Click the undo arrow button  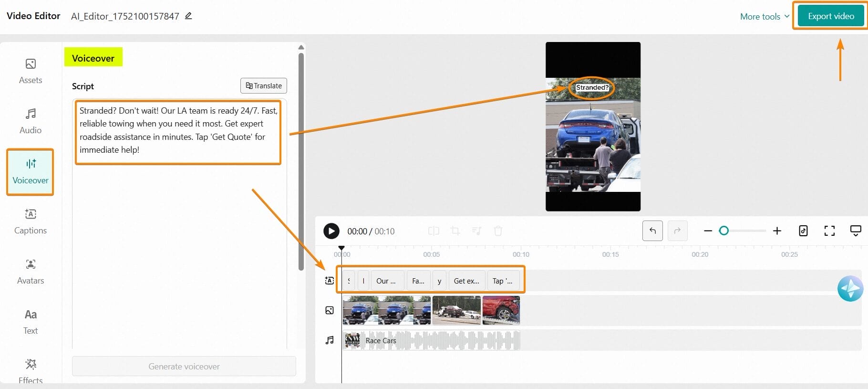[652, 231]
